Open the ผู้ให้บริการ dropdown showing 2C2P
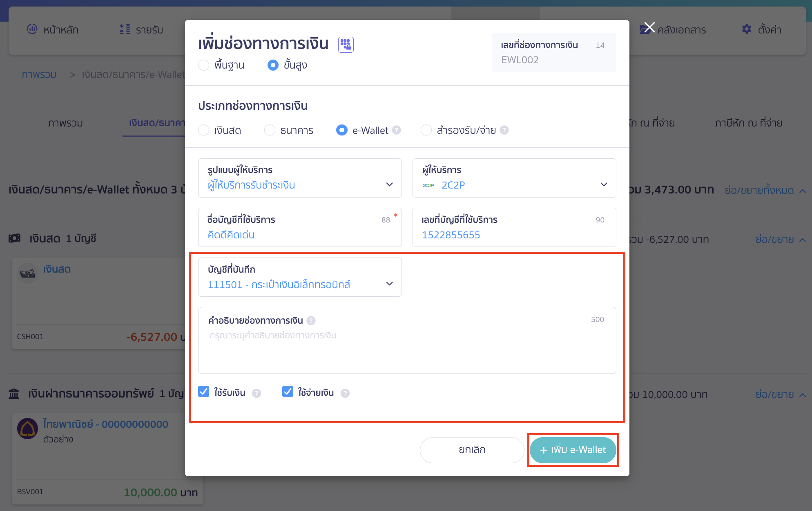This screenshot has height=511, width=812. pos(604,184)
